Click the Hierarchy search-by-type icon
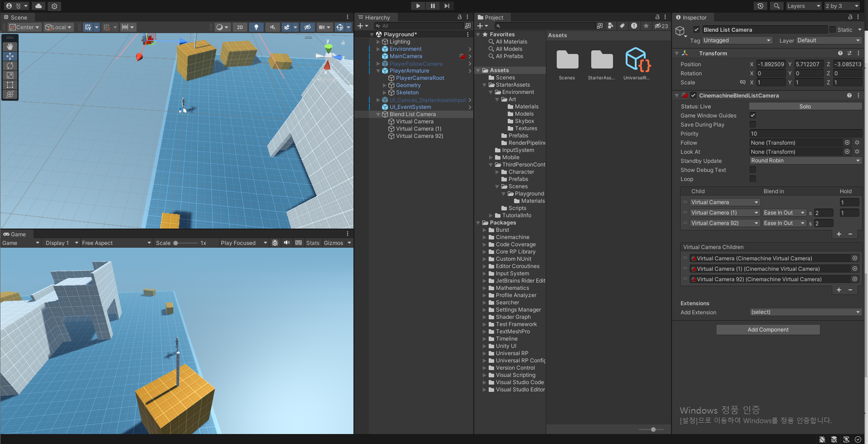868x444 pixels. click(468, 26)
